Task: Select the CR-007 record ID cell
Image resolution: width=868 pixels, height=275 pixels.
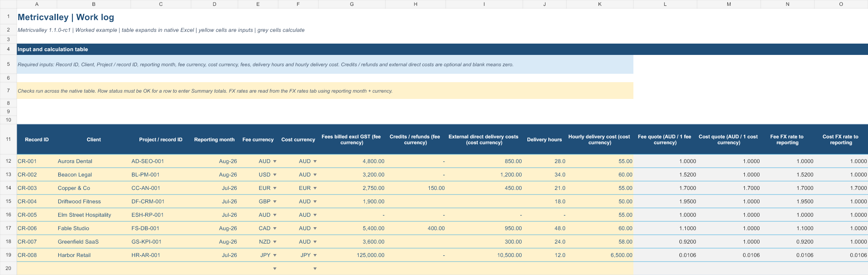Action: pyautogui.click(x=37, y=242)
